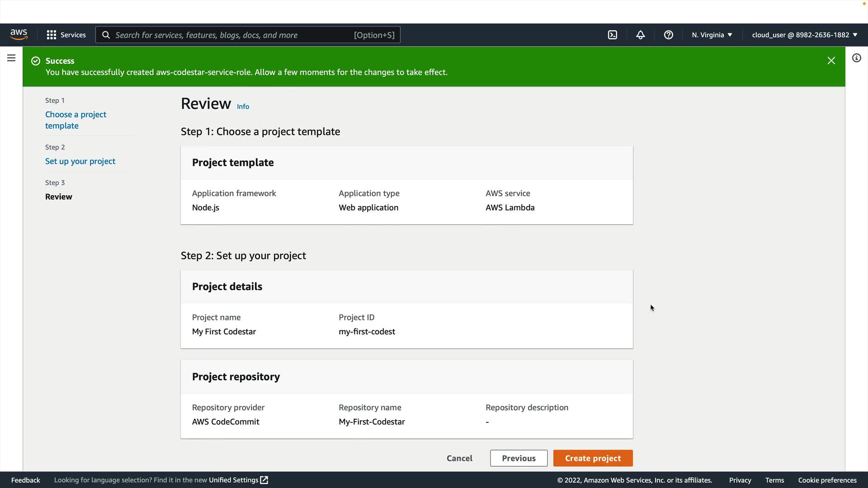Expand the N. Virginia region dropdown
The height and width of the screenshot is (488, 868).
click(712, 35)
